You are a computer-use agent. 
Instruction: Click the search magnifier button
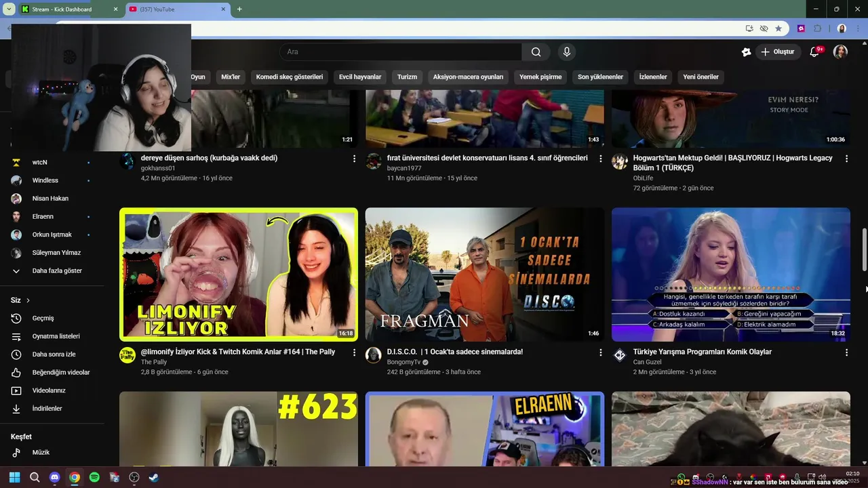coord(536,52)
